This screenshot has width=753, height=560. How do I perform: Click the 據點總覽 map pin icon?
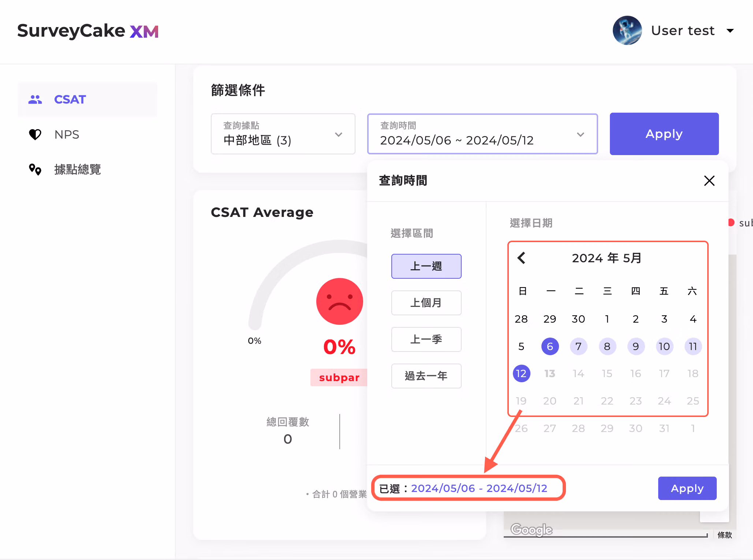tap(35, 169)
